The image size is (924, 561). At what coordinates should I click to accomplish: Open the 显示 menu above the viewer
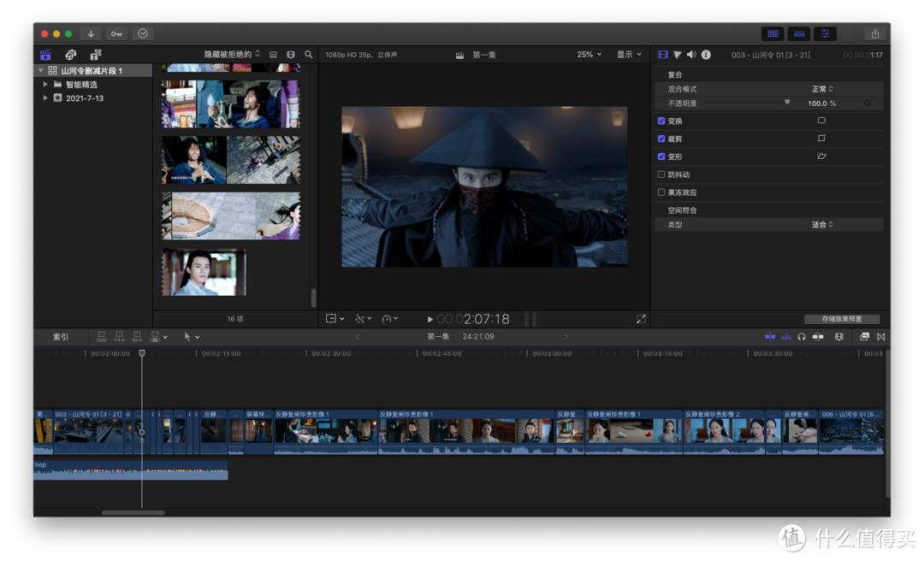629,54
